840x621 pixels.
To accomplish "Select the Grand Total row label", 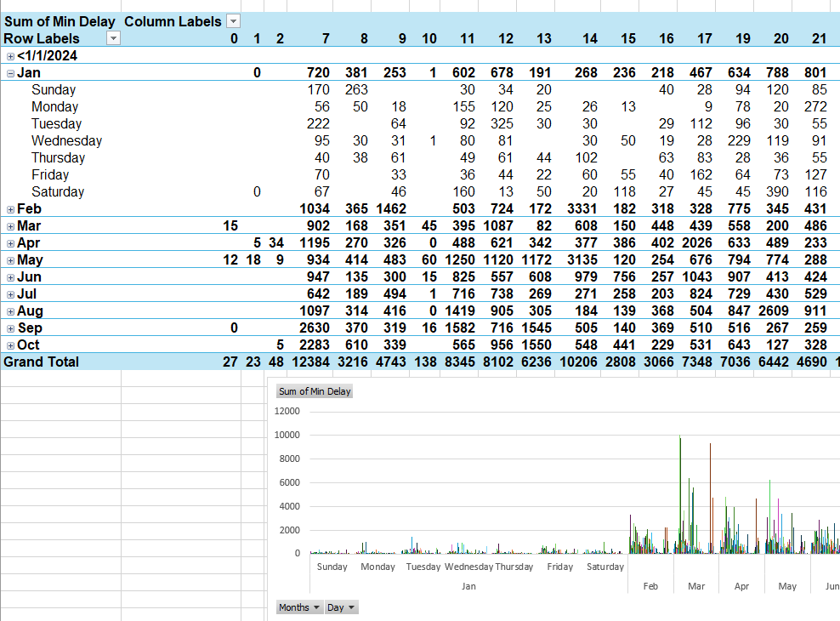I will click(x=42, y=362).
